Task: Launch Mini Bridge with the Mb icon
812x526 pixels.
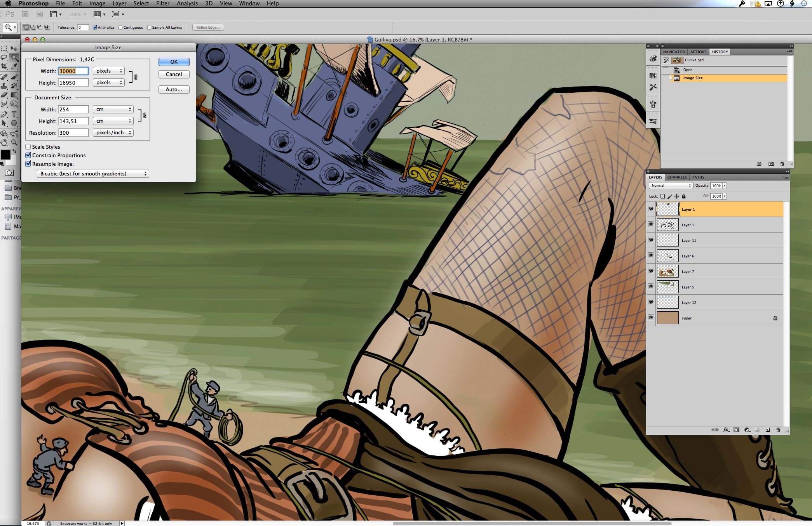Action: pyautogui.click(x=39, y=14)
